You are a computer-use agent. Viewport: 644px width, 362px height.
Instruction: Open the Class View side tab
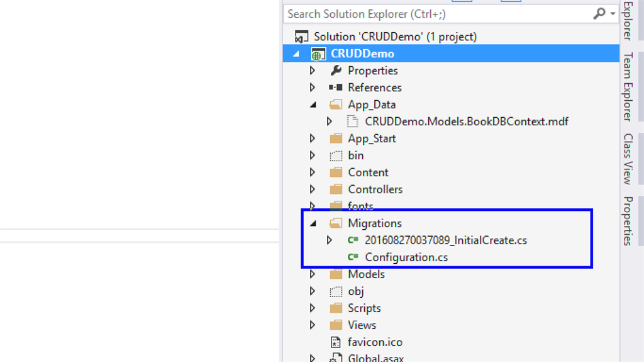[x=628, y=159]
